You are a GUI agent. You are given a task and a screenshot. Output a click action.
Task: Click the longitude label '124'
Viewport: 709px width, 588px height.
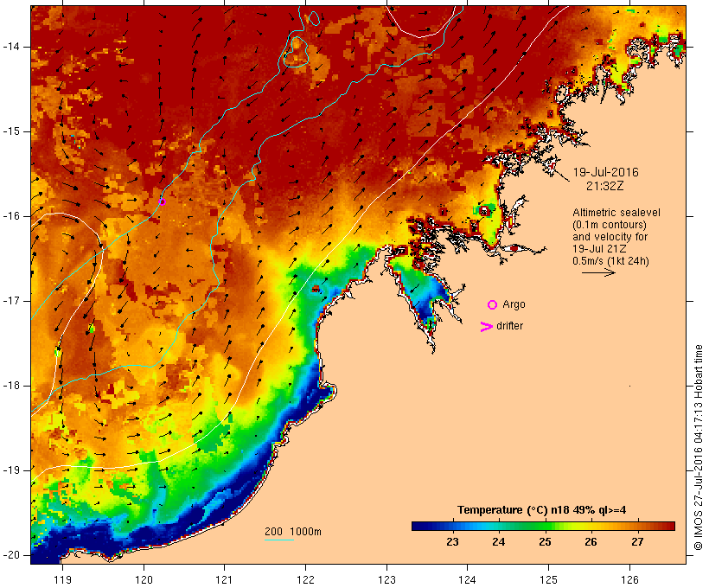(x=467, y=579)
